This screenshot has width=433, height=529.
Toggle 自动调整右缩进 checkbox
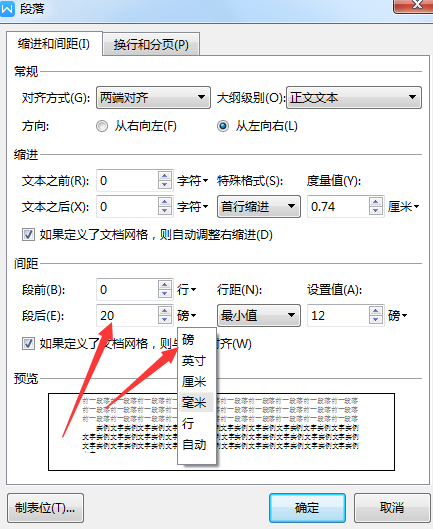pyautogui.click(x=28, y=234)
